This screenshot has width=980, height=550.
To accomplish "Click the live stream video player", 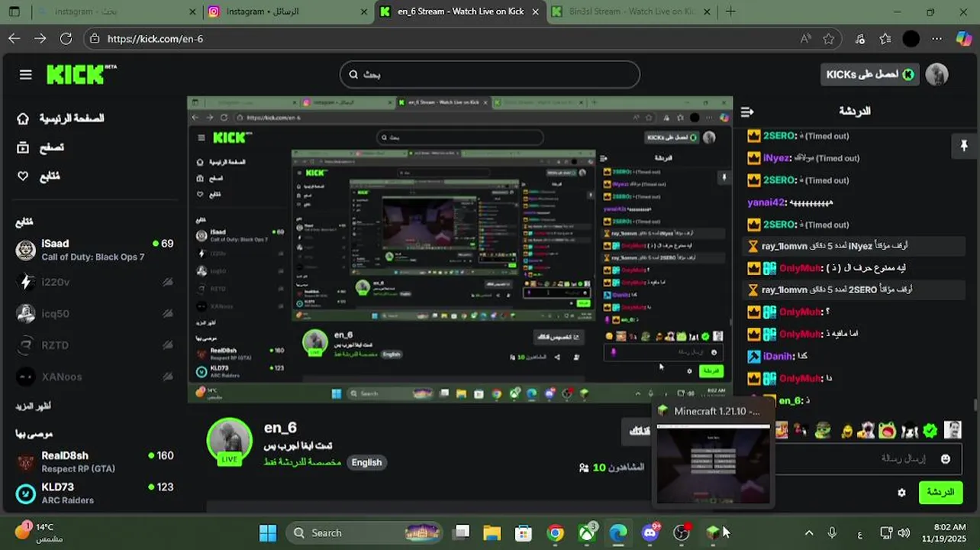I will [460, 249].
